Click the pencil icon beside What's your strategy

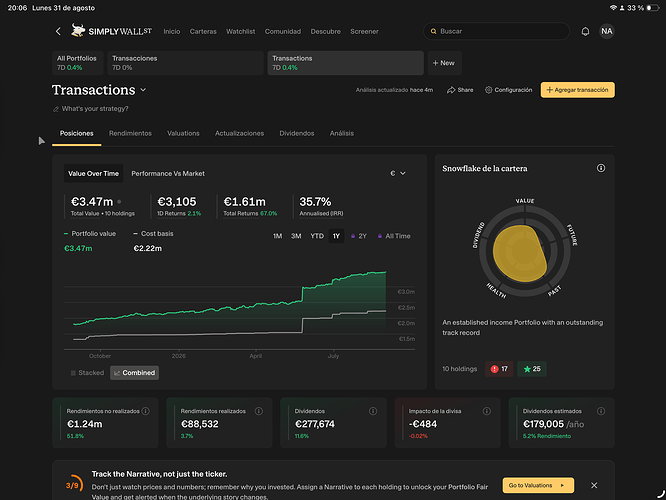[56, 109]
